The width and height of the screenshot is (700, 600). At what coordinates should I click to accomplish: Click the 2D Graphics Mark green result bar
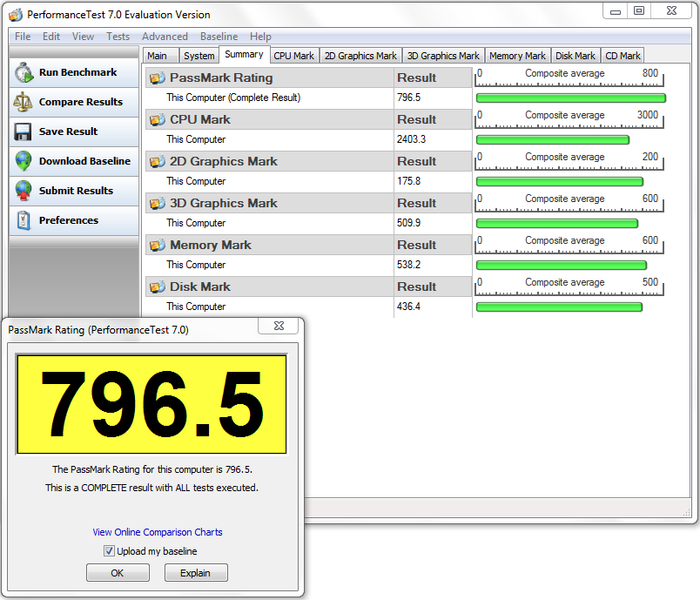(x=560, y=182)
